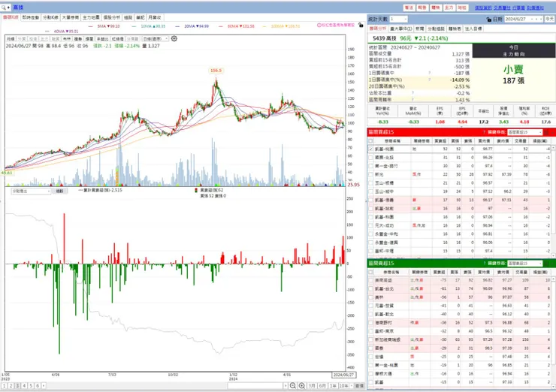Click the zoom out magnifier below chart
The height and width of the screenshot is (392, 556).
292,386
